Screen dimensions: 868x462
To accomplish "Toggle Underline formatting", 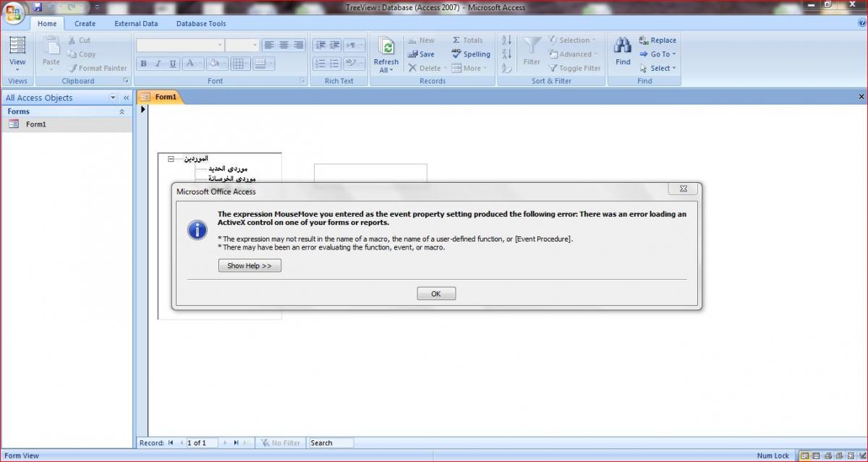I will (x=173, y=64).
